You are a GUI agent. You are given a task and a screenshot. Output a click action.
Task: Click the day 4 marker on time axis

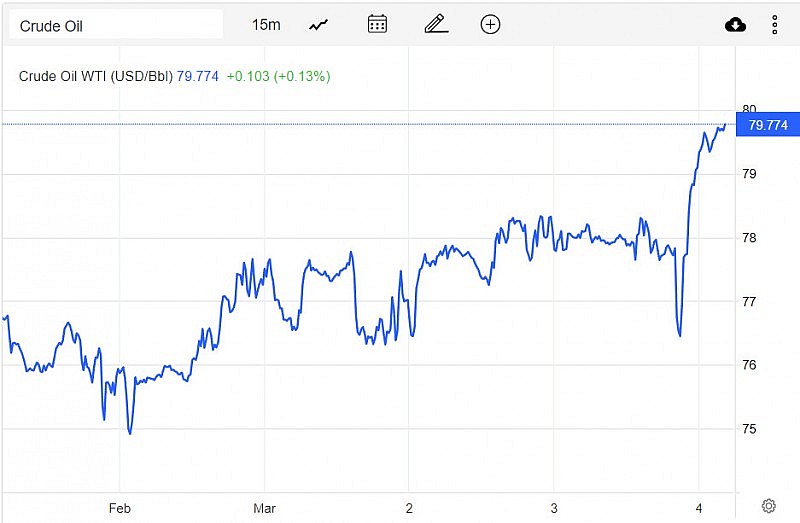point(699,508)
